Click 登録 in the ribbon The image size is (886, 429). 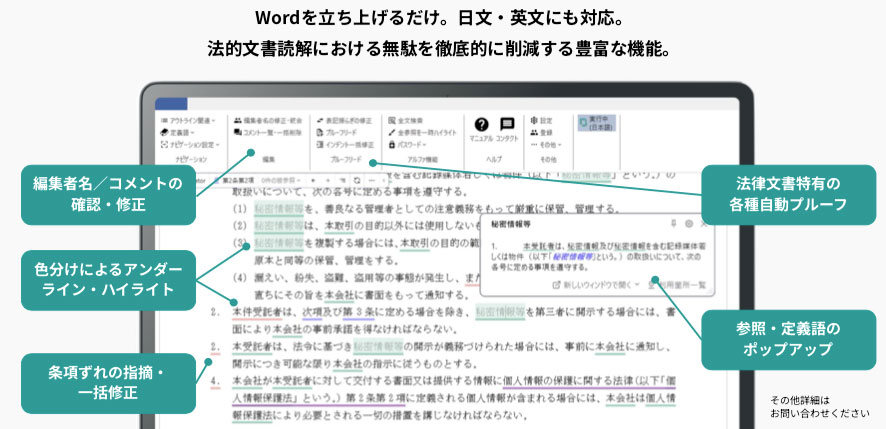pos(542,132)
